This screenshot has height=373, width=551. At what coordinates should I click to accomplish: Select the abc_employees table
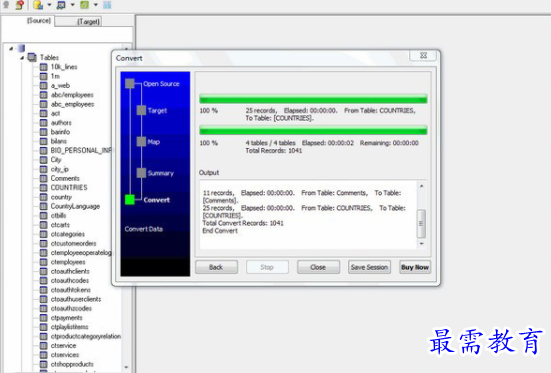point(72,104)
